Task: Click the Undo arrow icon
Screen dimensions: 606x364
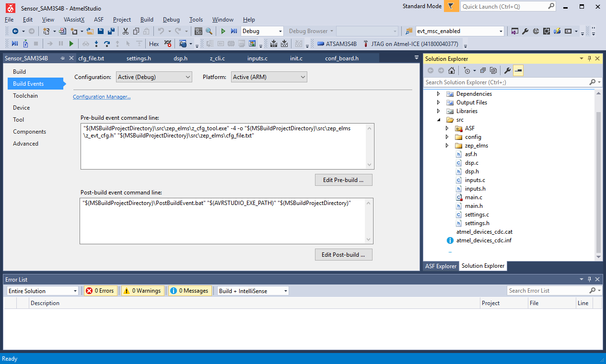Action: 161,31
